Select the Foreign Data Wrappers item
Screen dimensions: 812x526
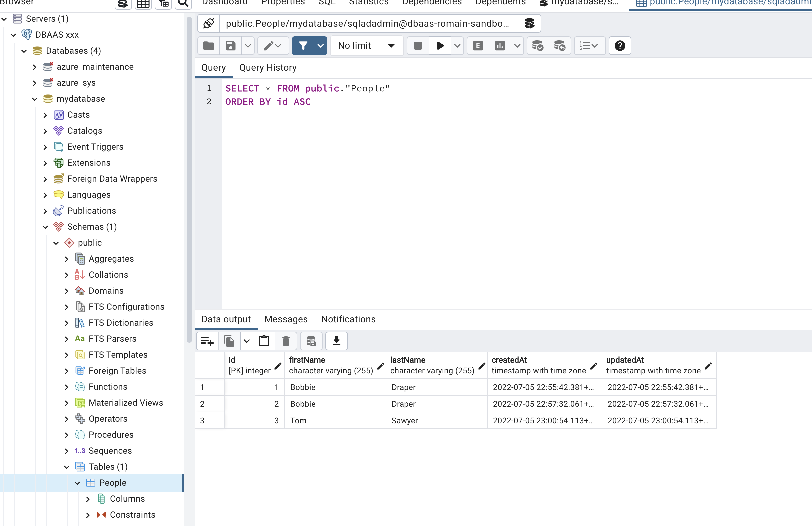112,179
